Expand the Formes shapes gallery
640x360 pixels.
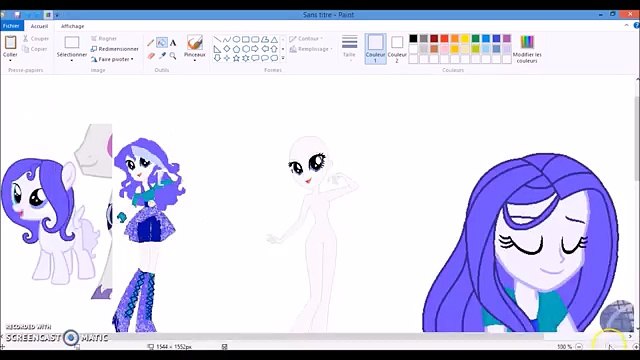pos(283,58)
